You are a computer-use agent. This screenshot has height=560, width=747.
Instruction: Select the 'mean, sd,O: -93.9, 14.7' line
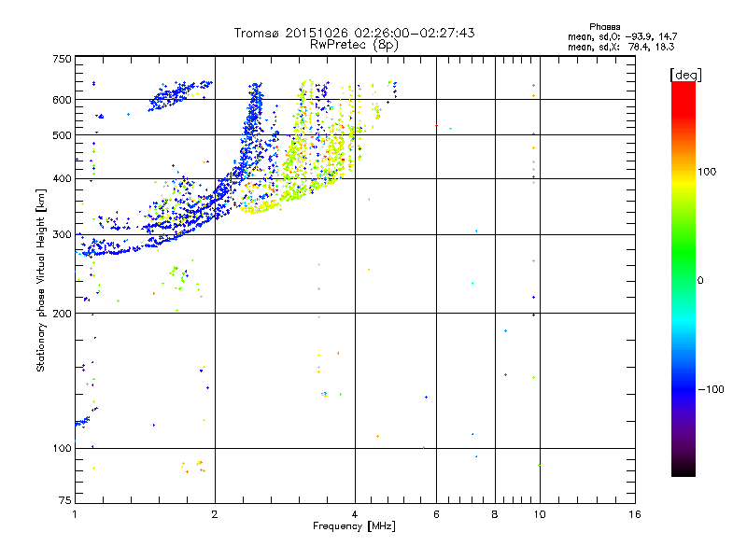pyautogui.click(x=622, y=36)
